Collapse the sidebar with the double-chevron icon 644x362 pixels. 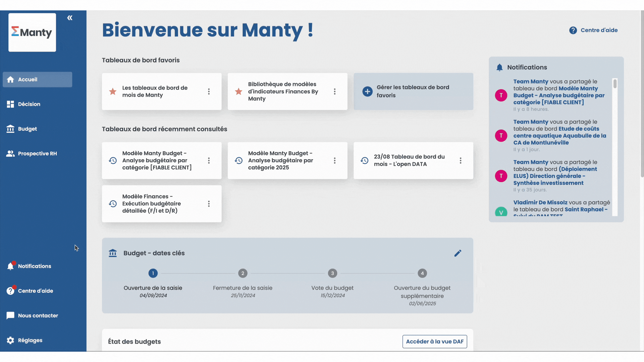click(70, 18)
